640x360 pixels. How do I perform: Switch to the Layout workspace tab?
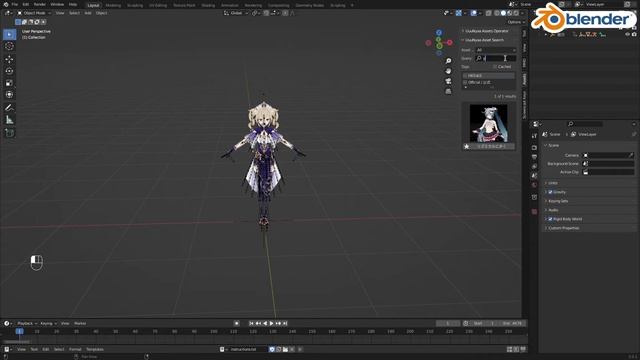tap(93, 5)
